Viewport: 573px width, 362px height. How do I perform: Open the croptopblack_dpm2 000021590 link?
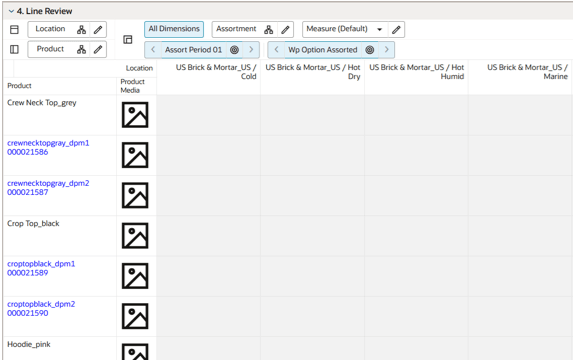[41, 308]
